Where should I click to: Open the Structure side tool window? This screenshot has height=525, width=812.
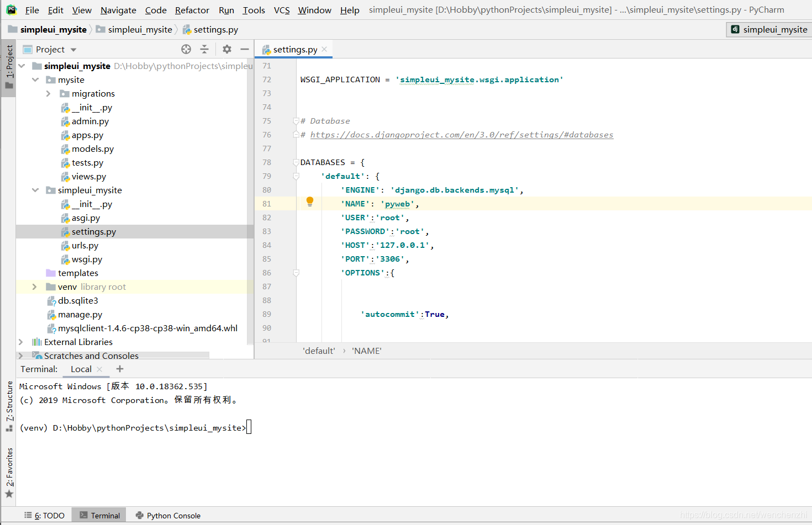[x=9, y=406]
